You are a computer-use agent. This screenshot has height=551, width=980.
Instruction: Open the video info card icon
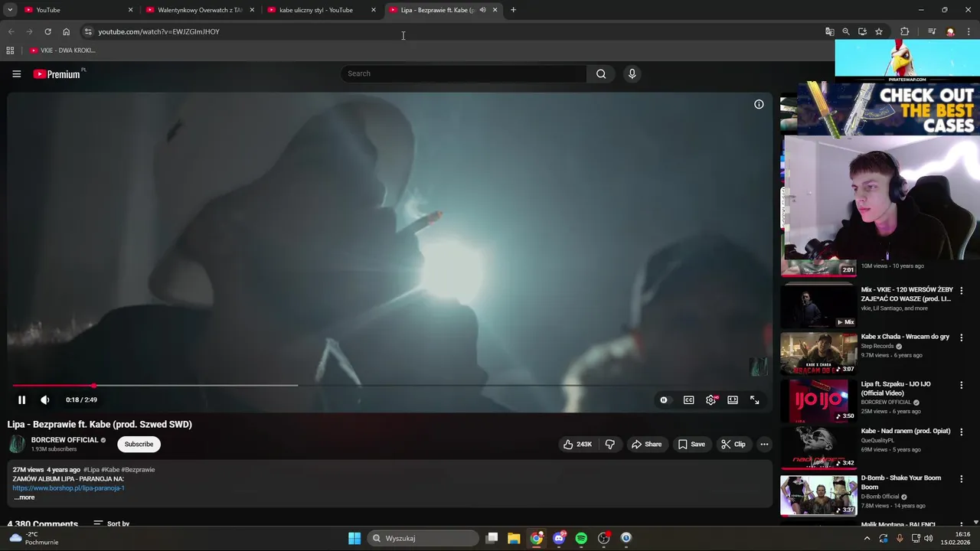pos(759,104)
